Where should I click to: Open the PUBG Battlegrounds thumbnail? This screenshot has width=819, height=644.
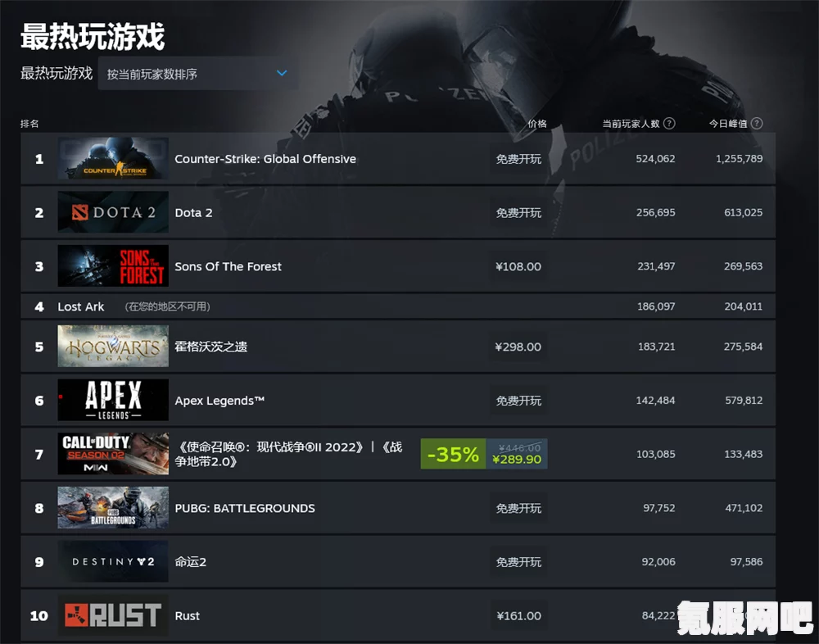coord(113,508)
